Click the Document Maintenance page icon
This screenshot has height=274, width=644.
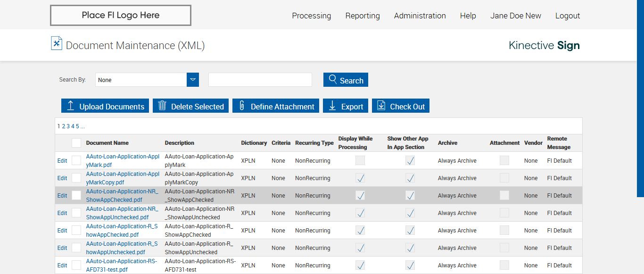pos(57,43)
